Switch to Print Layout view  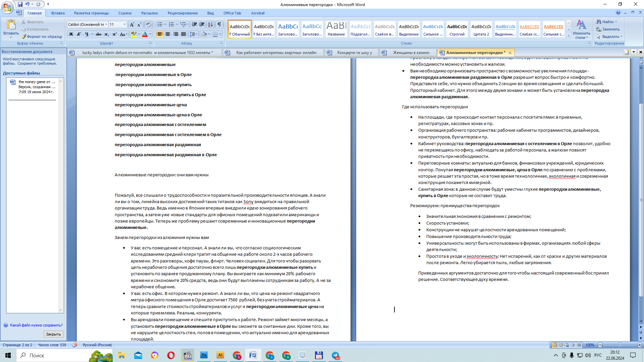tap(555, 345)
